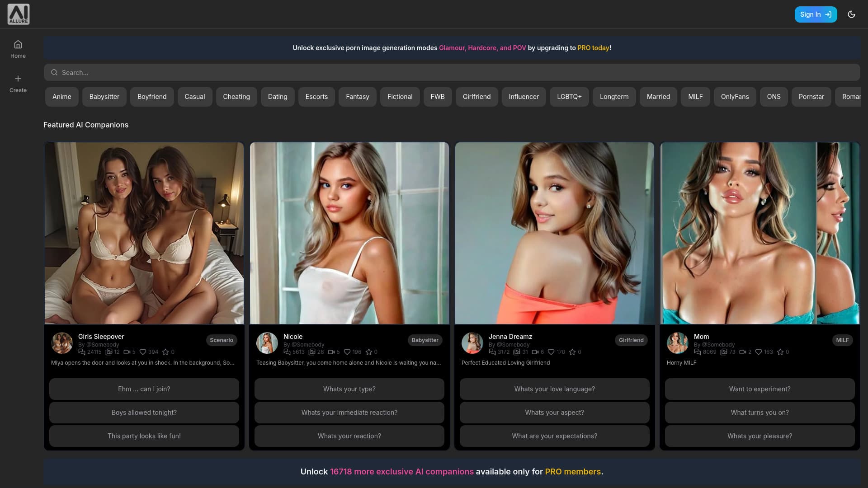868x488 pixels.
Task: Star the Mom companion card
Action: click(x=779, y=352)
